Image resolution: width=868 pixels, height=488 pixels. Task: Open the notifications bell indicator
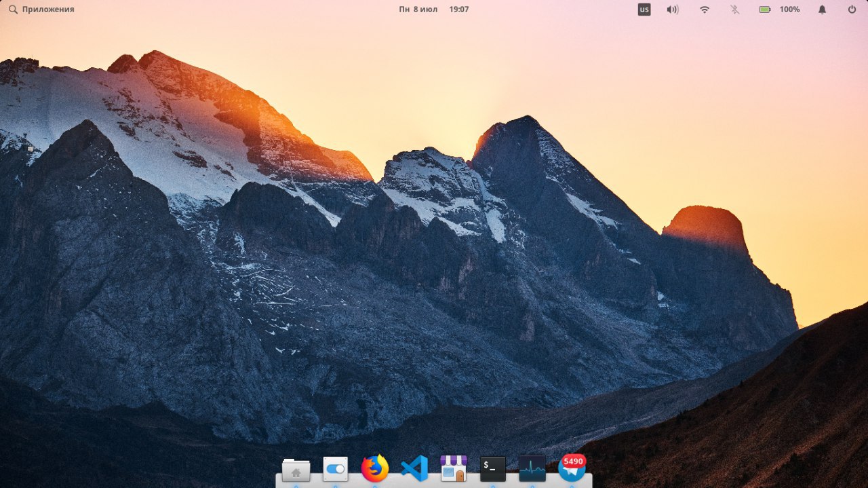pos(822,10)
